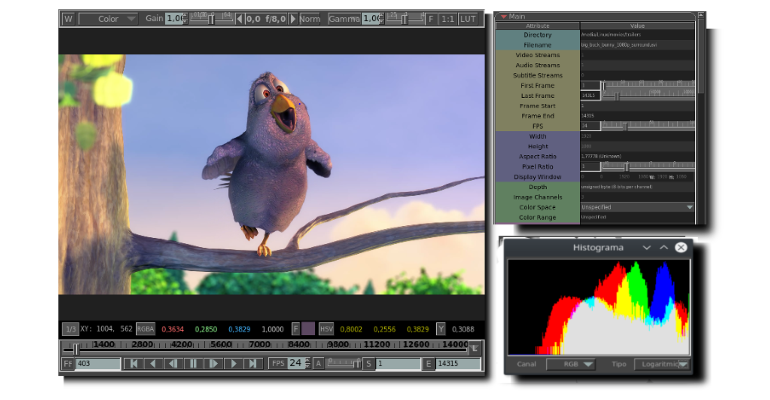This screenshot has width=770, height=400.
Task: Jump to the last frame in playback
Action: point(253,364)
